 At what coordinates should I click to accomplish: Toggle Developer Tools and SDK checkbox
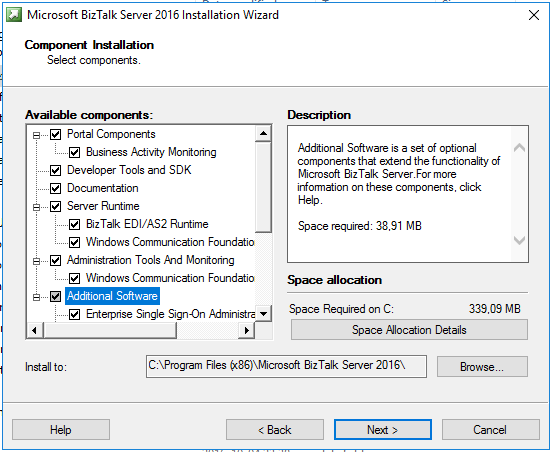coord(55,170)
